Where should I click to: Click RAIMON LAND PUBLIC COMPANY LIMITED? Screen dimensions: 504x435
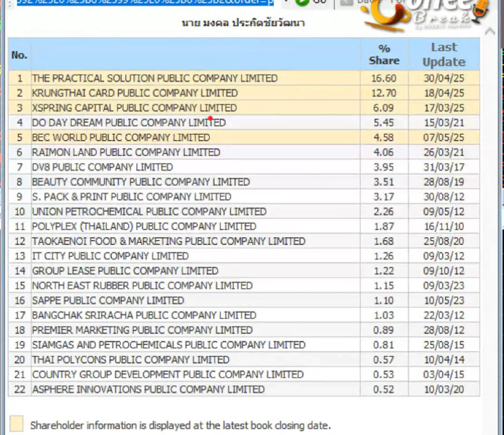126,152
